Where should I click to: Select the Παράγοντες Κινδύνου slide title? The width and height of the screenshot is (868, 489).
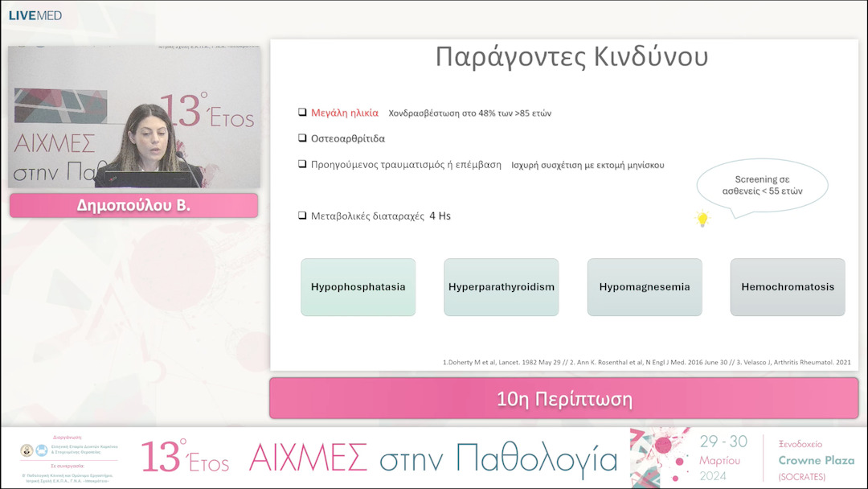point(572,56)
